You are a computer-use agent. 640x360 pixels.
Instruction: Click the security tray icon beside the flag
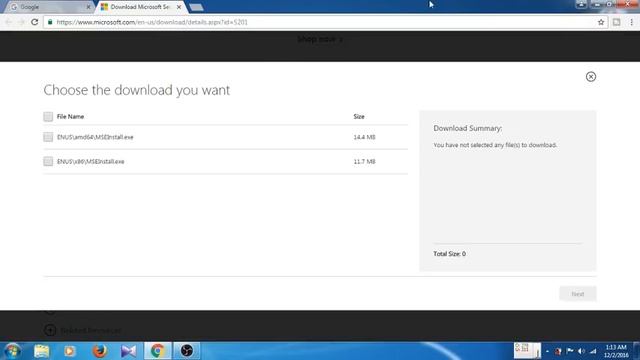tap(558, 351)
